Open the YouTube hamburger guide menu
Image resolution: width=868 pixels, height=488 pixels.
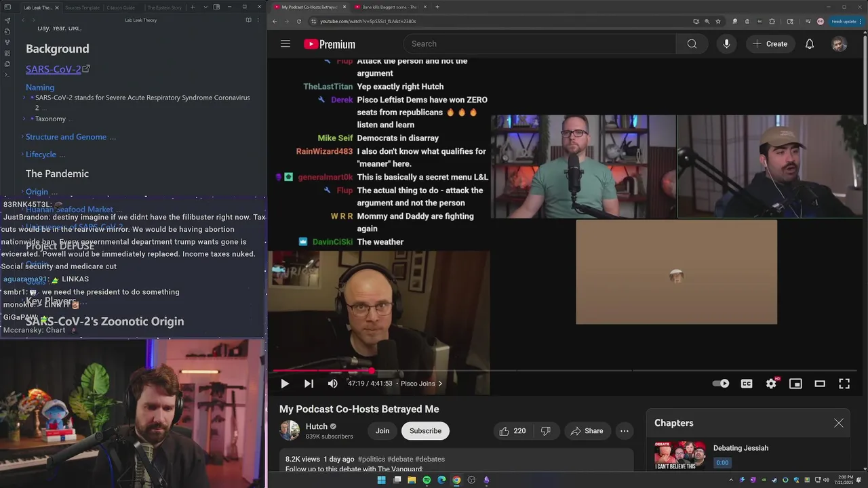(285, 44)
